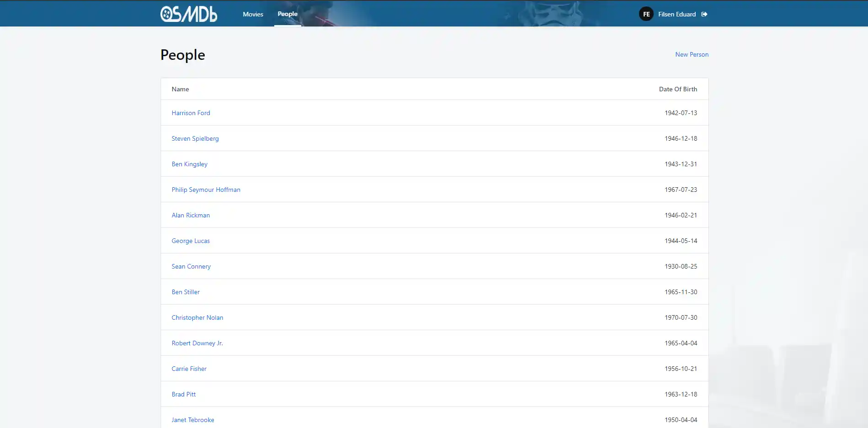The width and height of the screenshot is (868, 428).
Task: Open Janet Tebrooke's profile
Action: [192, 420]
